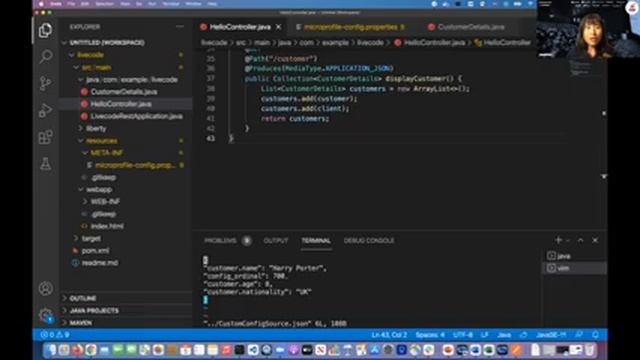Open the DEBUG CONSOLE panel tab
Screen dimensions: 640x360
click(x=369, y=240)
